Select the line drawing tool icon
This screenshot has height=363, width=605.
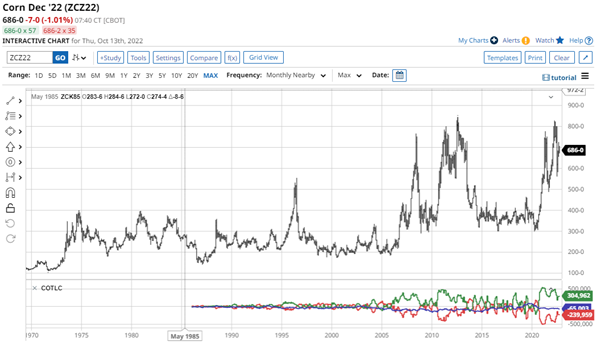click(x=10, y=101)
